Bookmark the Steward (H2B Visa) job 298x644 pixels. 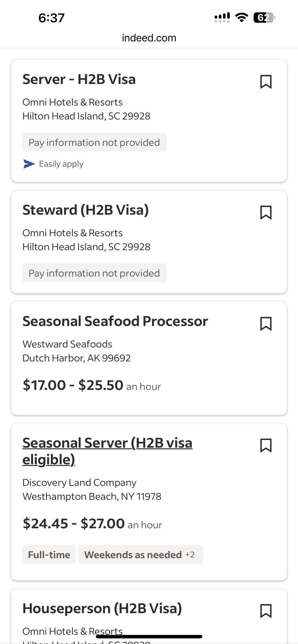pyautogui.click(x=266, y=213)
